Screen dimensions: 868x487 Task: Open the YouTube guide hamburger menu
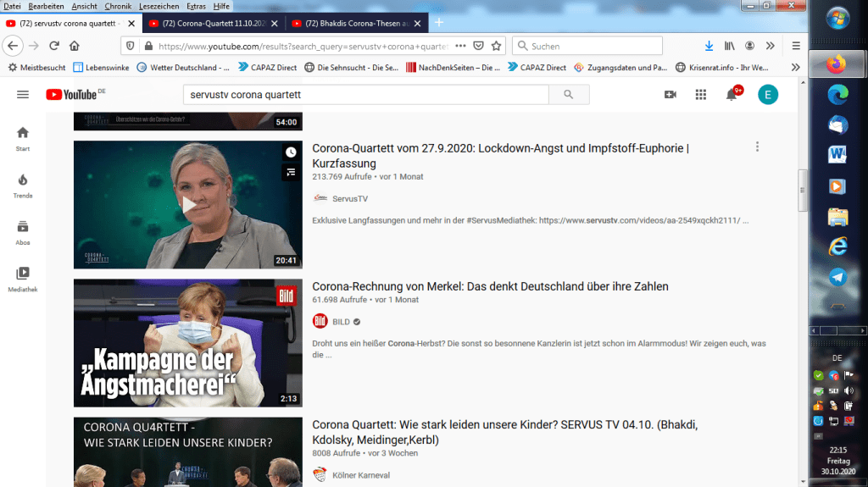coord(23,95)
